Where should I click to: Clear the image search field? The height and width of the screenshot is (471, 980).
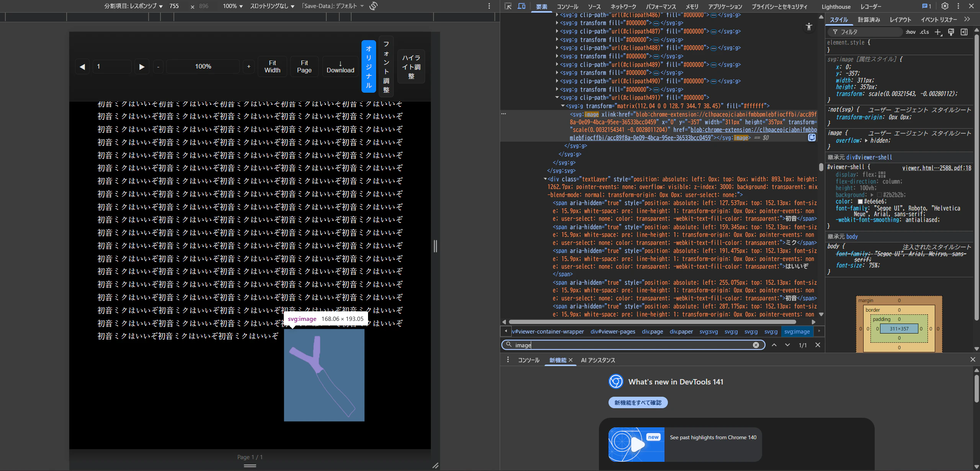[x=756, y=345]
